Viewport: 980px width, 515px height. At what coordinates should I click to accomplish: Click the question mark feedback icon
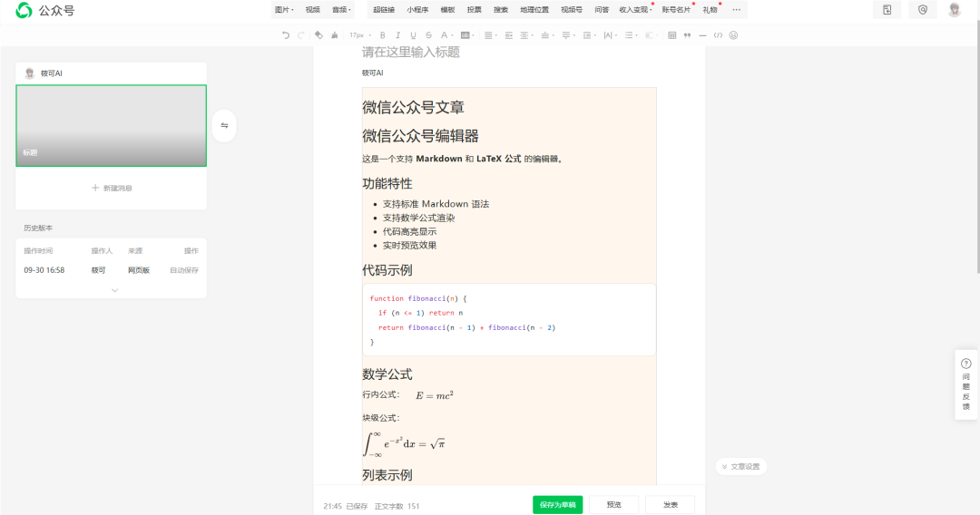click(966, 364)
